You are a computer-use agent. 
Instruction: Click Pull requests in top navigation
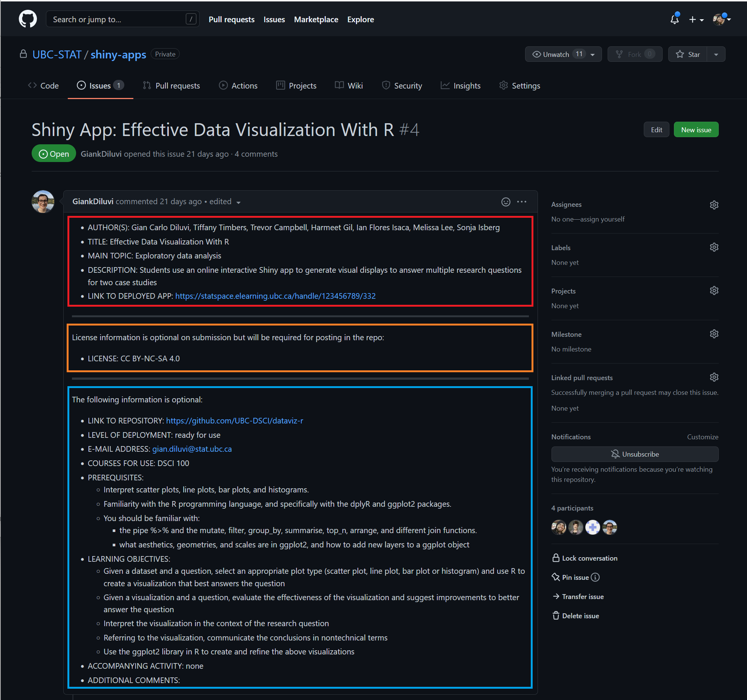click(232, 19)
